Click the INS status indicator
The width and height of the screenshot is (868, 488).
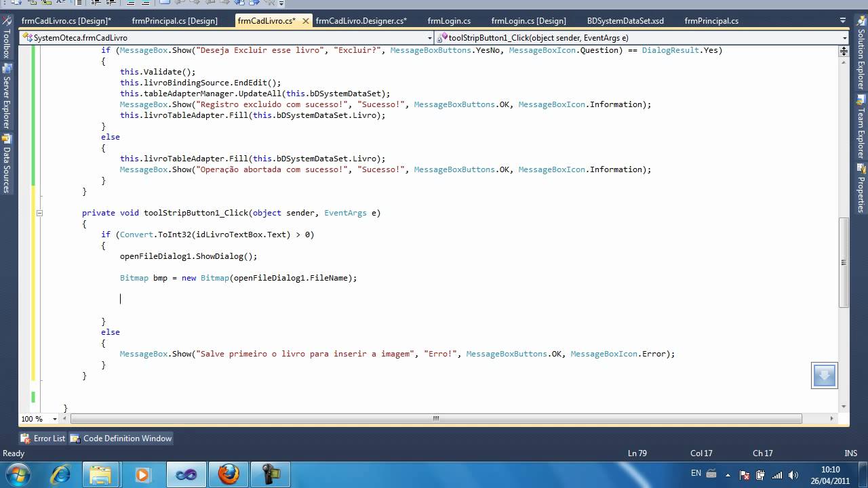(850, 453)
